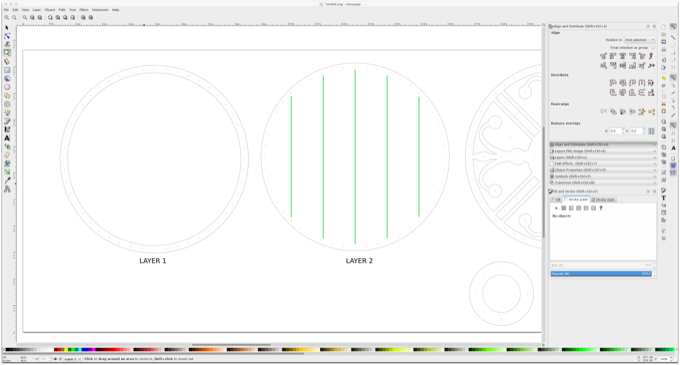Select the Node edit tool
This screenshot has width=680, height=365.
pyautogui.click(x=7, y=36)
